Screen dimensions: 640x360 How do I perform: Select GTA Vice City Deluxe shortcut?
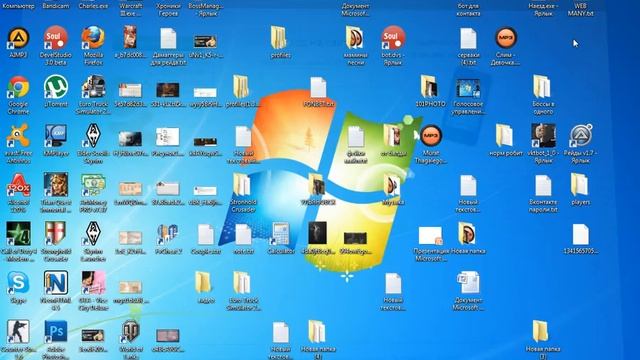click(93, 283)
